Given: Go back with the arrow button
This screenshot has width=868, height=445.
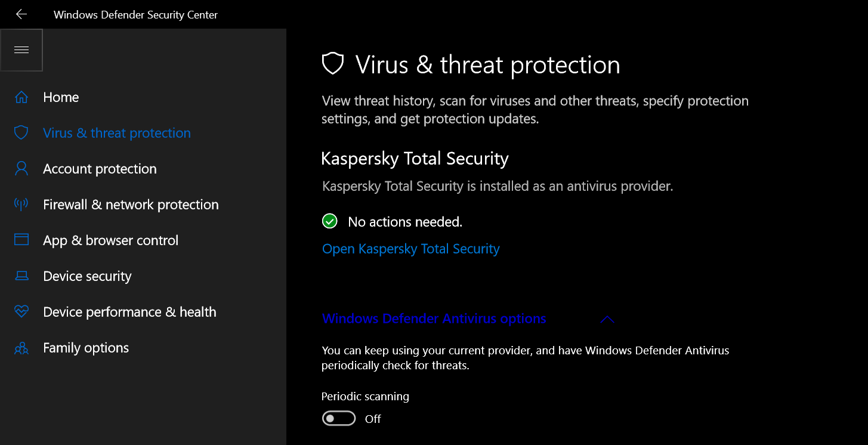Looking at the screenshot, I should click(21, 14).
